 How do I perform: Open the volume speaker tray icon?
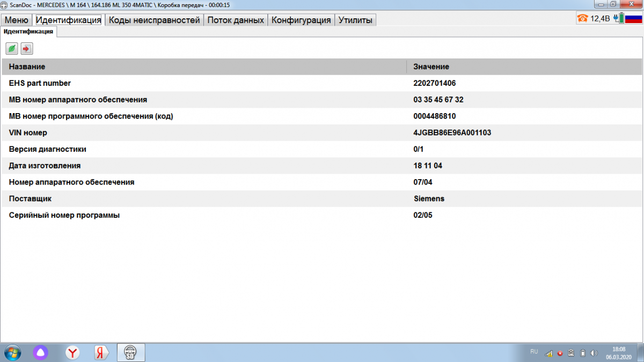594,353
